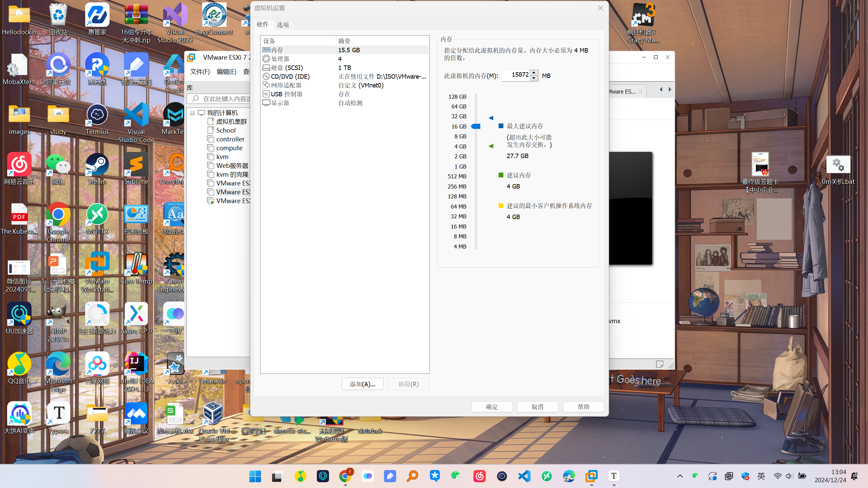This screenshot has height=488, width=868.
Task: Show hidden system tray icons chevron
Action: pos(680,476)
